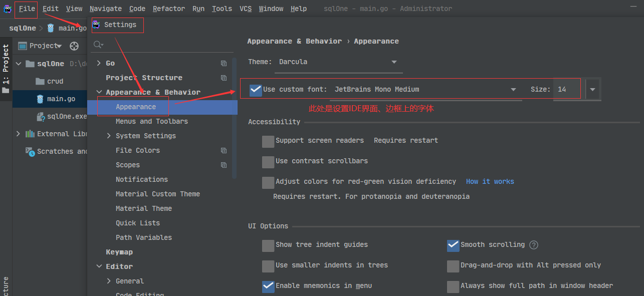Collapse the Editor settings section

click(x=99, y=267)
